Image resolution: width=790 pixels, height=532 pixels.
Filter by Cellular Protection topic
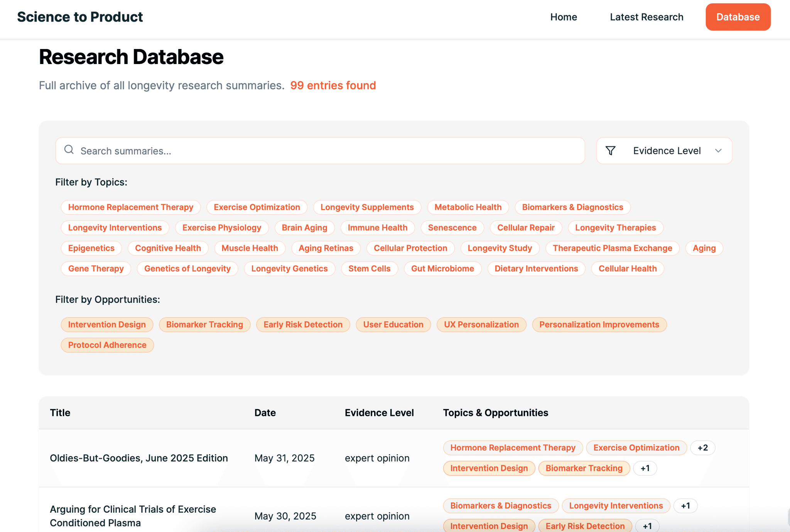(410, 248)
